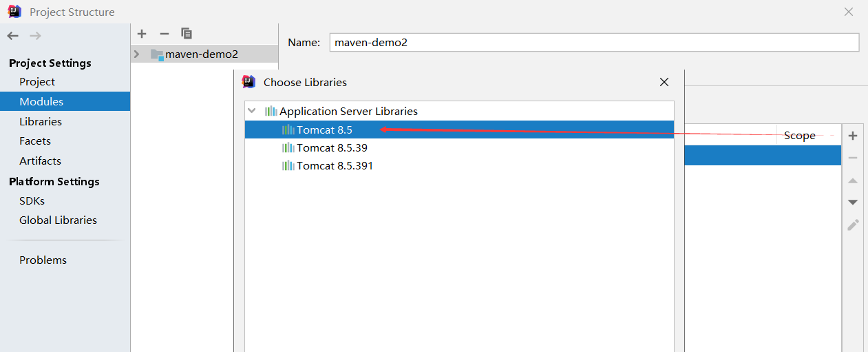Click the edit pencil icon
Viewport: 868px width, 352px height.
pos(853,225)
